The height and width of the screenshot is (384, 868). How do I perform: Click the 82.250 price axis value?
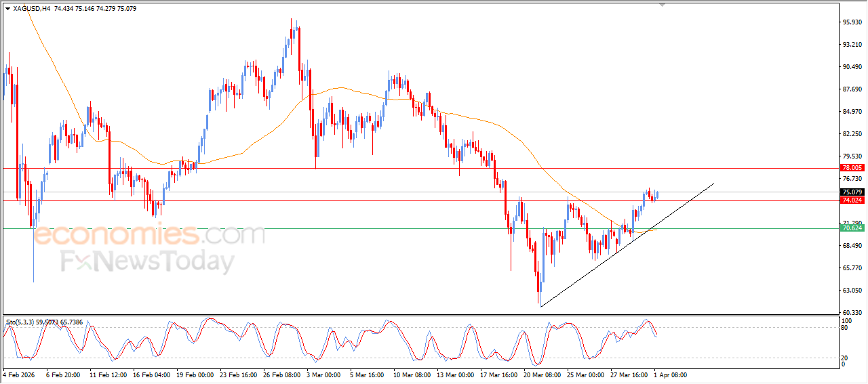click(852, 134)
